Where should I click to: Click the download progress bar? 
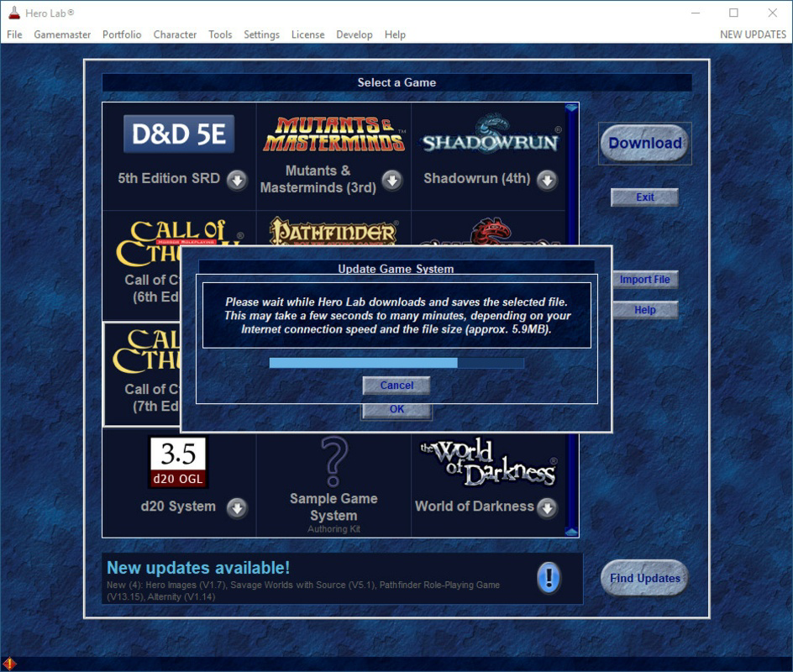click(x=396, y=363)
